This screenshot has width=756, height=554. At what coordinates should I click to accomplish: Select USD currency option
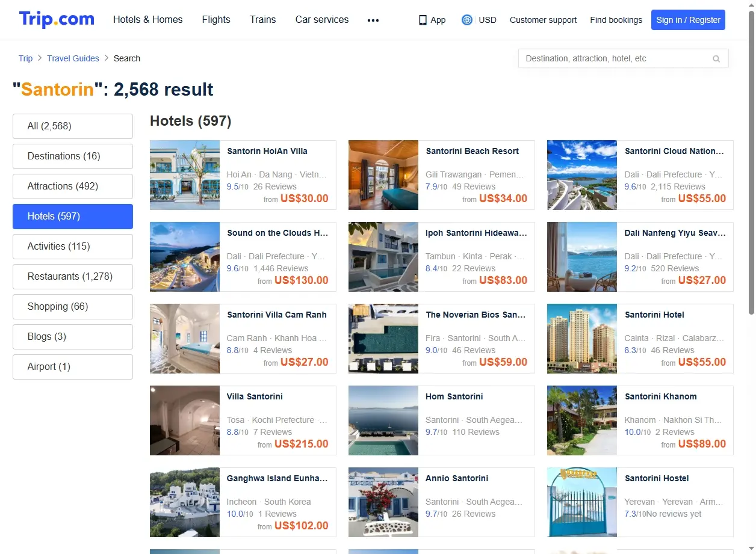488,20
